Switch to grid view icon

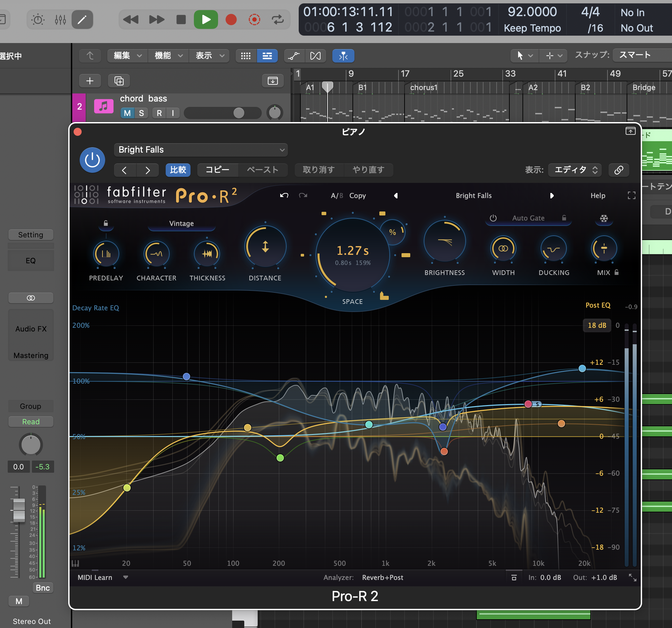point(246,56)
